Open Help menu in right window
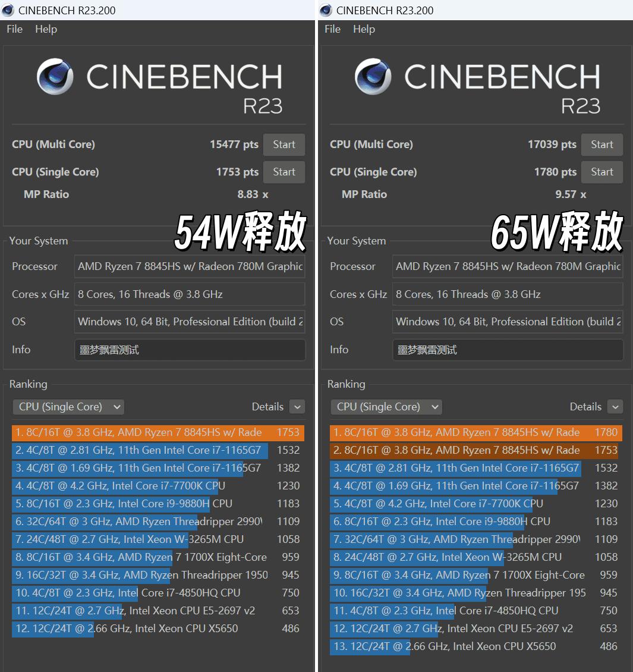Screen dimensions: 633x672 click(364, 29)
